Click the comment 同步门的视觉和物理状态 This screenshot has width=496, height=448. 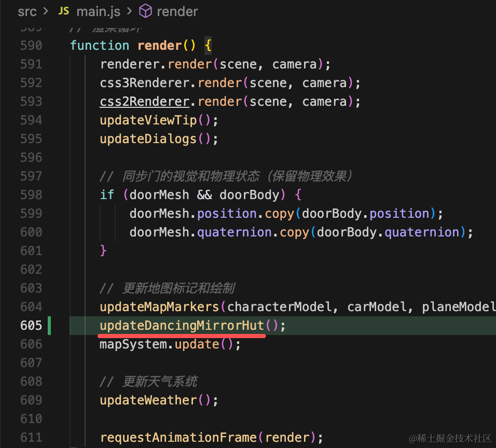click(x=226, y=176)
